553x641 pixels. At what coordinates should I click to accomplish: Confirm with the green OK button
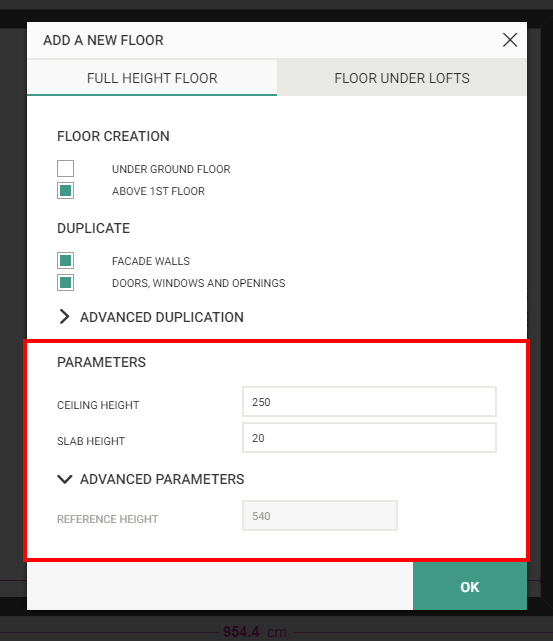(470, 586)
